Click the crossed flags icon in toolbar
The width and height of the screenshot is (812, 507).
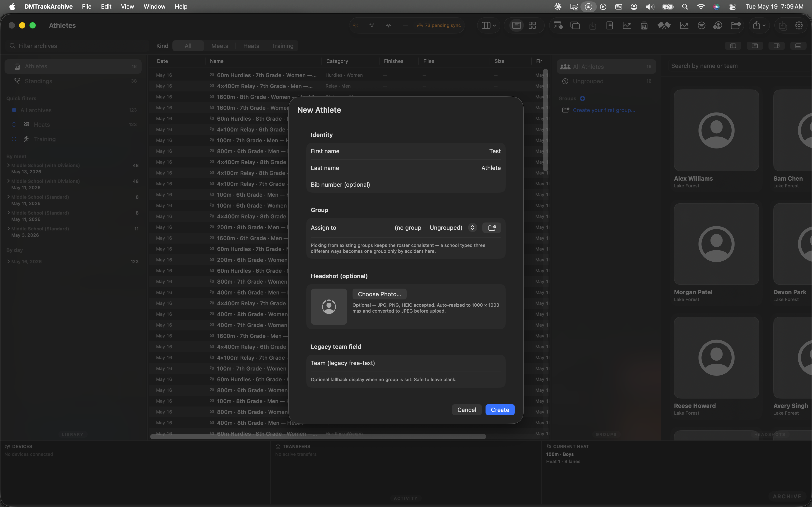pos(664,26)
